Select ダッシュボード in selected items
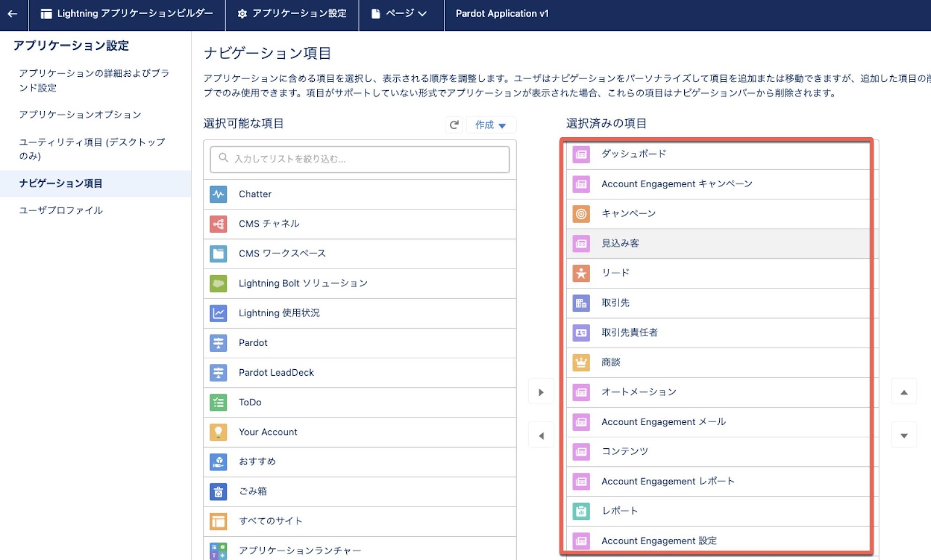The image size is (931, 560). click(722, 154)
